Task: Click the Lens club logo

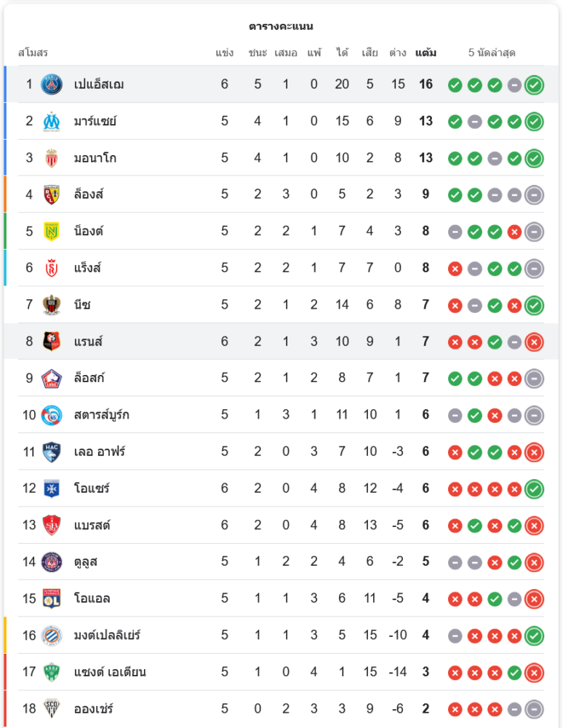Action: 52,194
